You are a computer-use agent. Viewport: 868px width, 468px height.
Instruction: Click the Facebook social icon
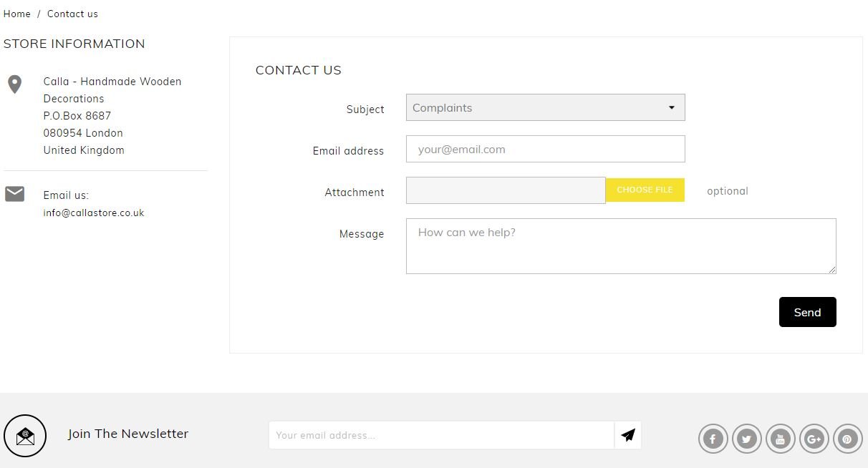click(713, 439)
